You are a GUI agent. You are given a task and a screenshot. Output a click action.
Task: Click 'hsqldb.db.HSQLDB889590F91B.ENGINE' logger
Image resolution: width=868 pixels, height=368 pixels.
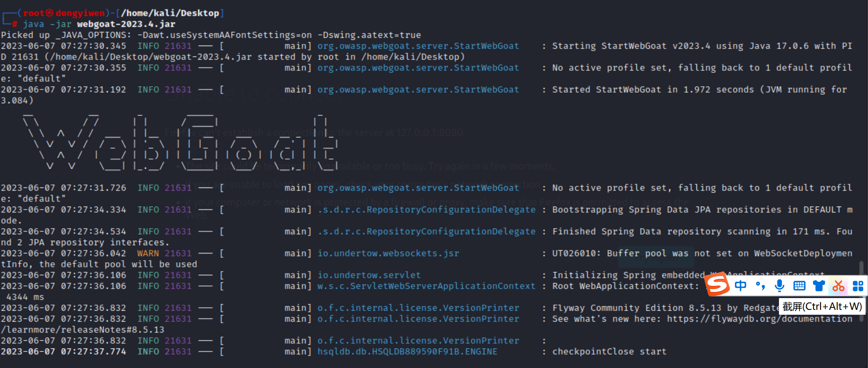(x=407, y=352)
